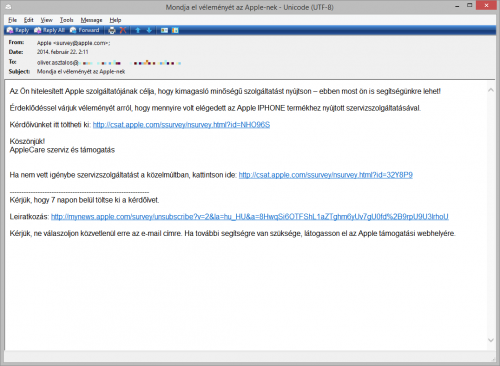Click the last toolbar icon after the contact card
This screenshot has height=366, width=500.
(x=175, y=30)
